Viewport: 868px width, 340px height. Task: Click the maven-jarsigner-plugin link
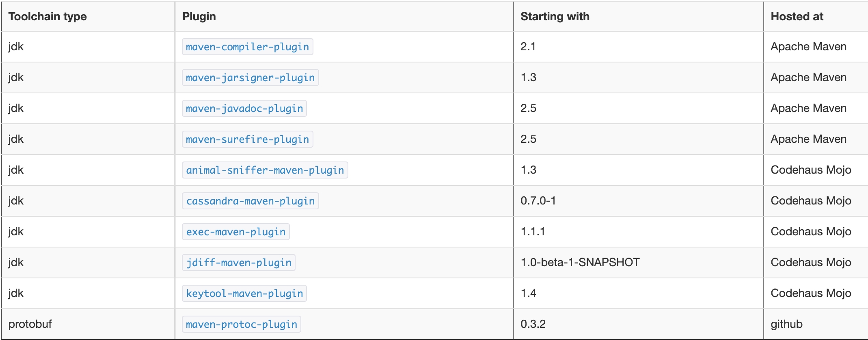tap(250, 78)
